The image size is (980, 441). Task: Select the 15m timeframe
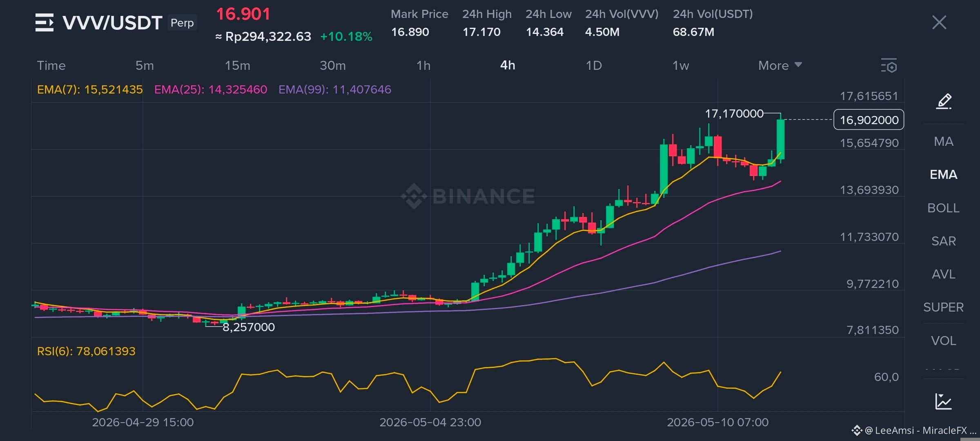238,65
